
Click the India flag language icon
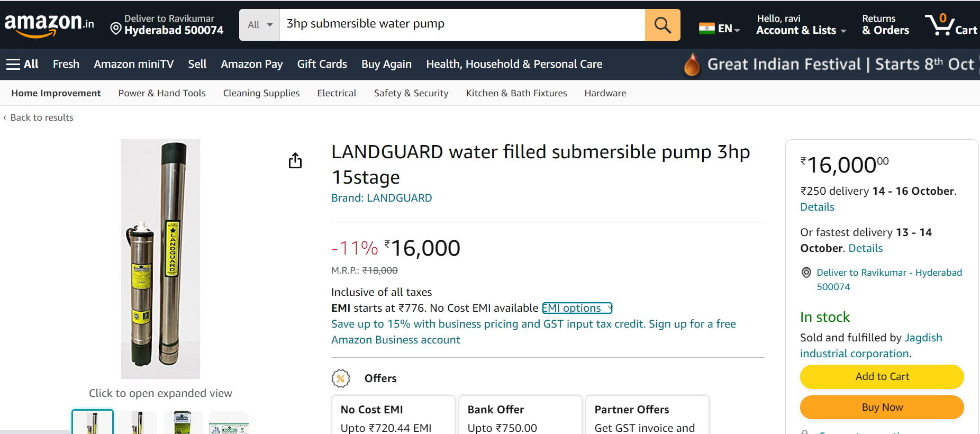pyautogui.click(x=706, y=29)
